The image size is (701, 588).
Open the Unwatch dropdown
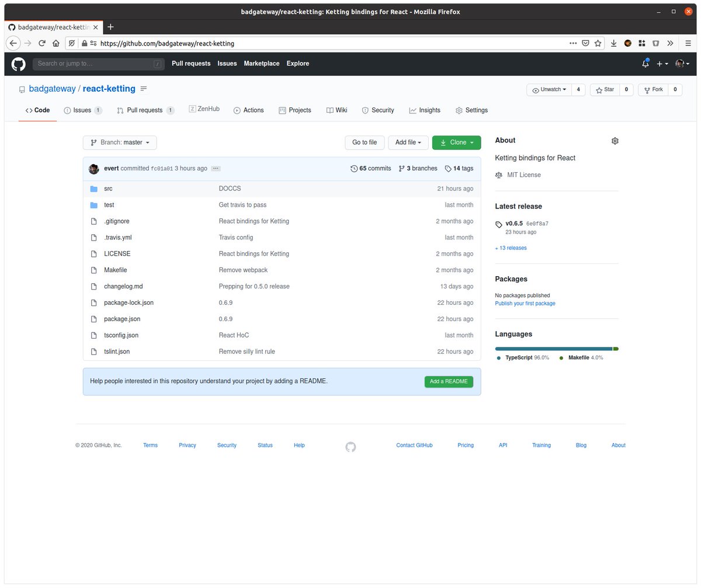(549, 89)
